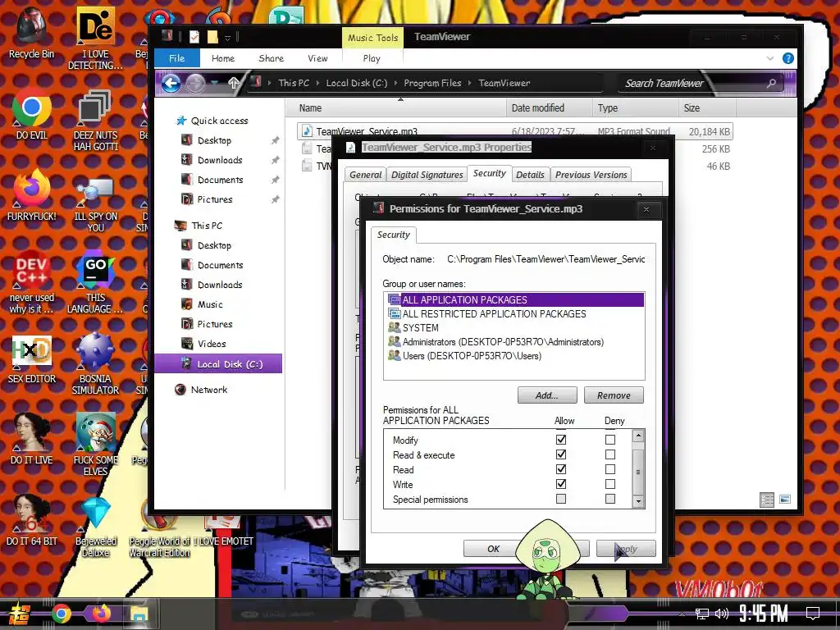The width and height of the screenshot is (840, 630).
Task: Open Explorer Help question mark icon
Action: [787, 58]
